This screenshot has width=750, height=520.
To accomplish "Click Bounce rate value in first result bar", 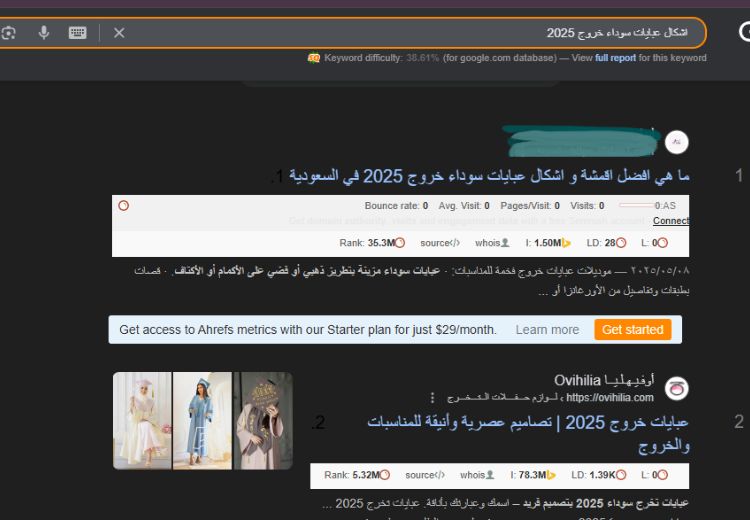I will (396, 206).
